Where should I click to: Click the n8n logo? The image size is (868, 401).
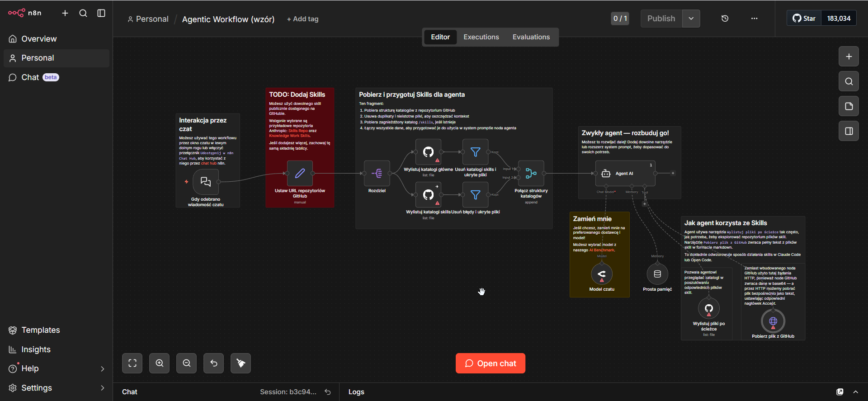[24, 13]
